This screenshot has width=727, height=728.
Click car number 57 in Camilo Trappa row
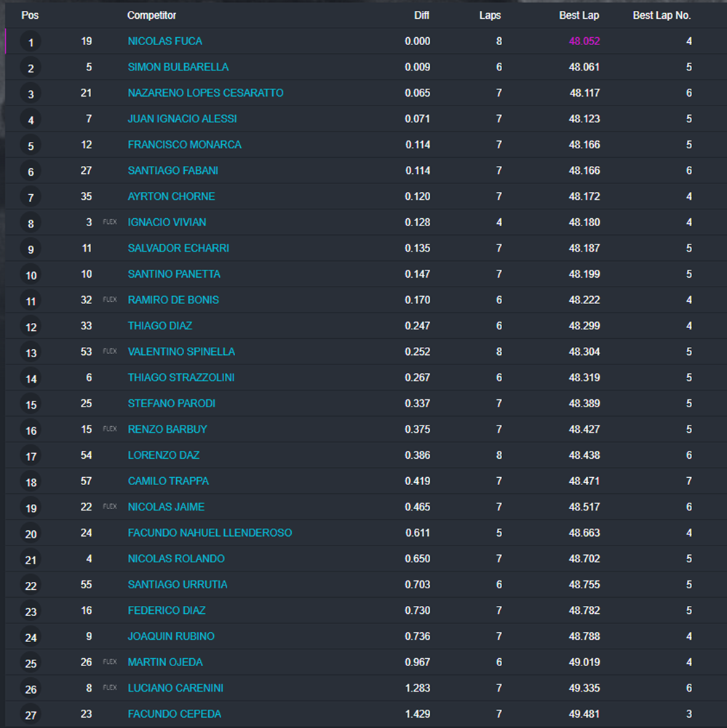[x=86, y=481]
